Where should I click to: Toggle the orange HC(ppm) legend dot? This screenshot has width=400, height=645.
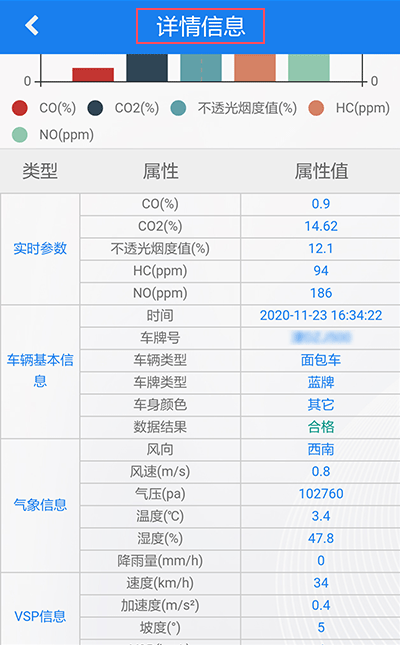coord(316,108)
